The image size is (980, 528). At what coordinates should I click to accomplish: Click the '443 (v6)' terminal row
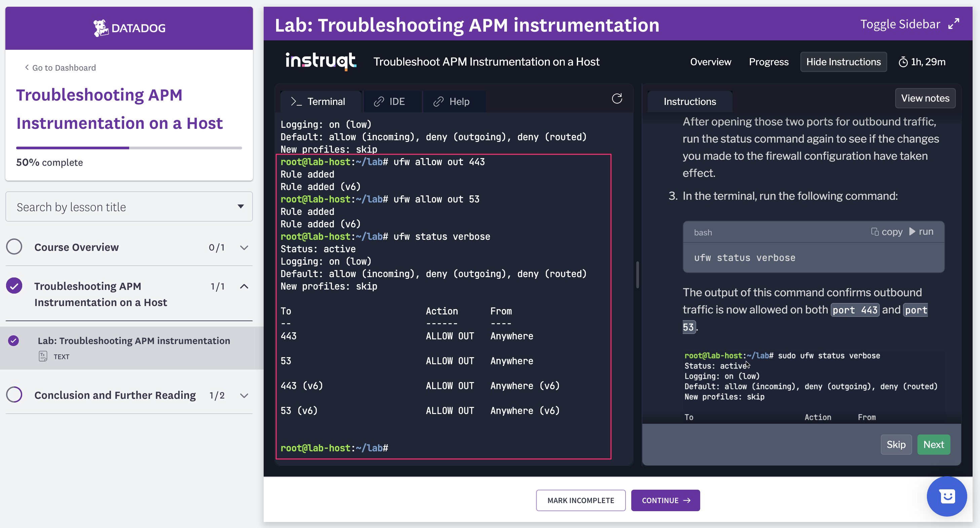[420, 385]
